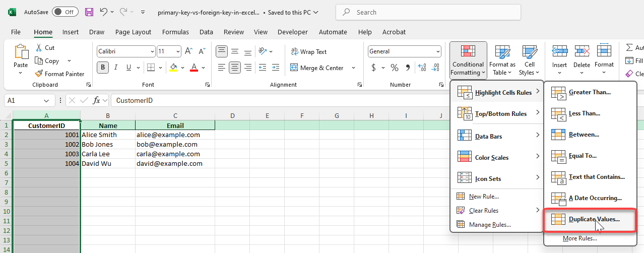Click the Accounting dollar format icon

[373, 68]
